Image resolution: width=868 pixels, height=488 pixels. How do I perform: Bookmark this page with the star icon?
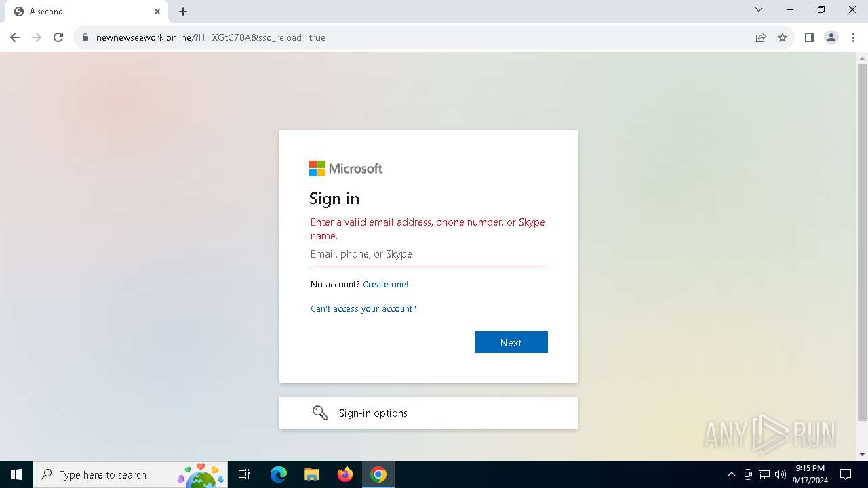click(x=783, y=37)
